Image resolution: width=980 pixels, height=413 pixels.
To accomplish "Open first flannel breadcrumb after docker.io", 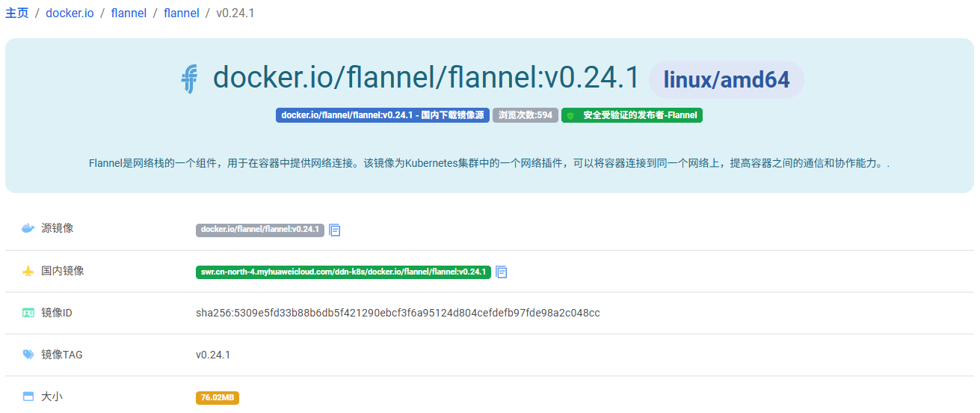I will tap(129, 13).
